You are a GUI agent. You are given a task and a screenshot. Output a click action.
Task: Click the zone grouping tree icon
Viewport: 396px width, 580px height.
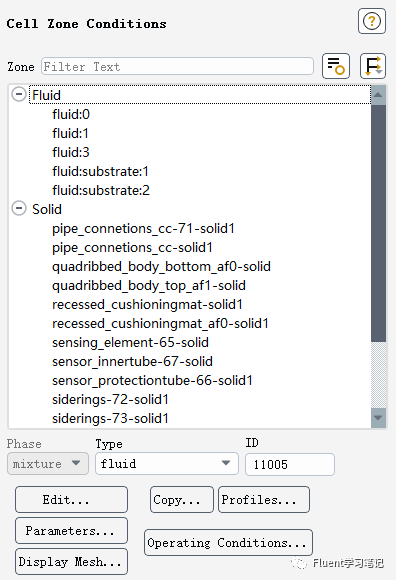pyautogui.click(x=373, y=66)
